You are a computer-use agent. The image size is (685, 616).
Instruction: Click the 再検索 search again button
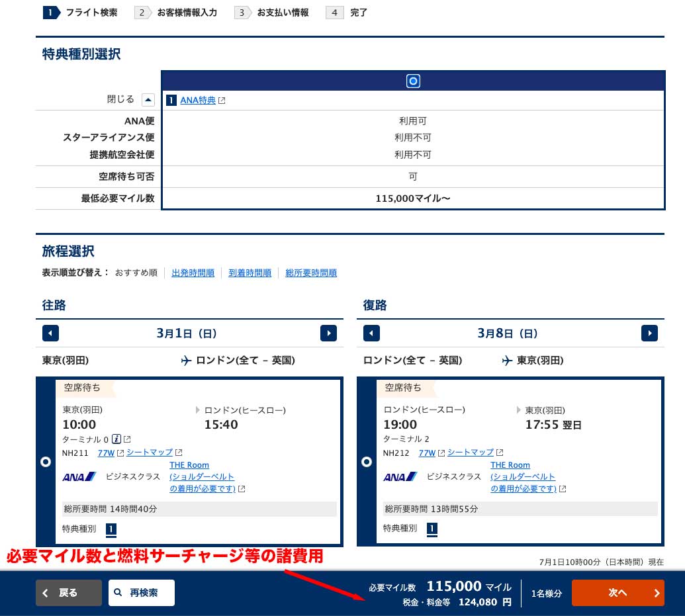pyautogui.click(x=142, y=593)
